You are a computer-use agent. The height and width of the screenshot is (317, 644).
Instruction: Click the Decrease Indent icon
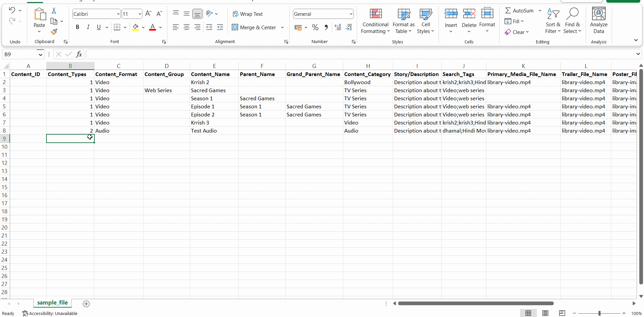pyautogui.click(x=209, y=27)
